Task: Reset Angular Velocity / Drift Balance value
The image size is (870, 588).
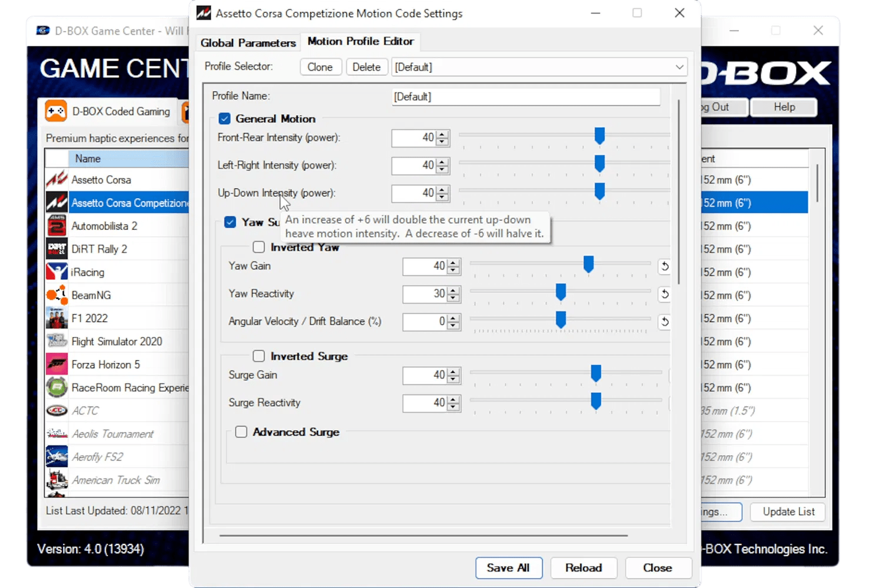Action: coord(665,322)
